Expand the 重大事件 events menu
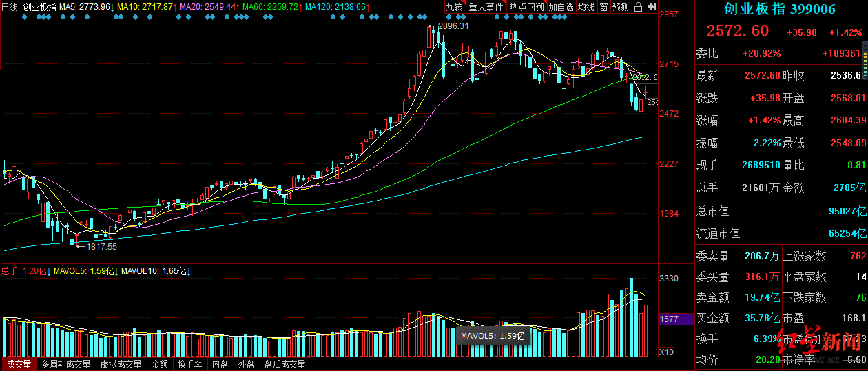The height and width of the screenshot is (371, 868). pos(486,7)
